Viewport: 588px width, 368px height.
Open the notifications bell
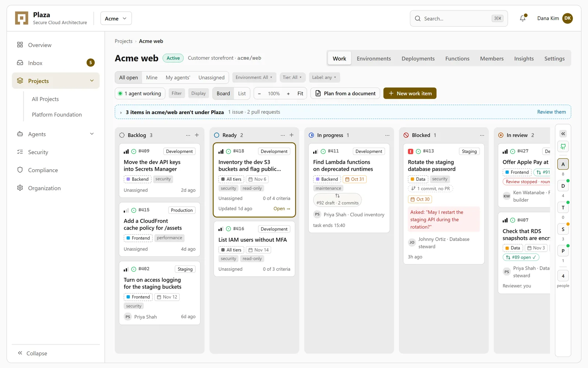click(x=523, y=18)
